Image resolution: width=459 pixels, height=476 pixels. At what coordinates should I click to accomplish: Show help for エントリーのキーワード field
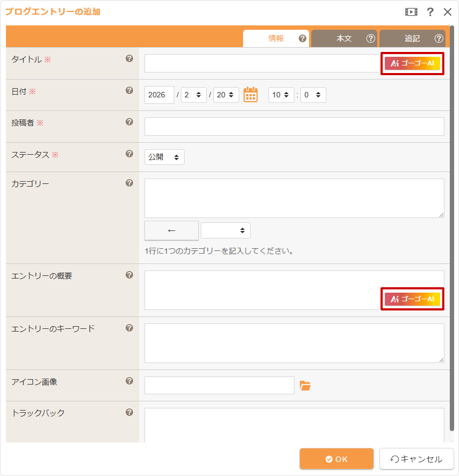(x=129, y=328)
